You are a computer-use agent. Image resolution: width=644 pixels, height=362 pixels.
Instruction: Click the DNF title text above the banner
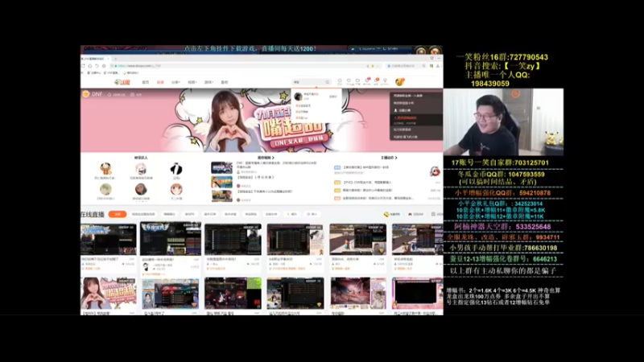(x=97, y=94)
